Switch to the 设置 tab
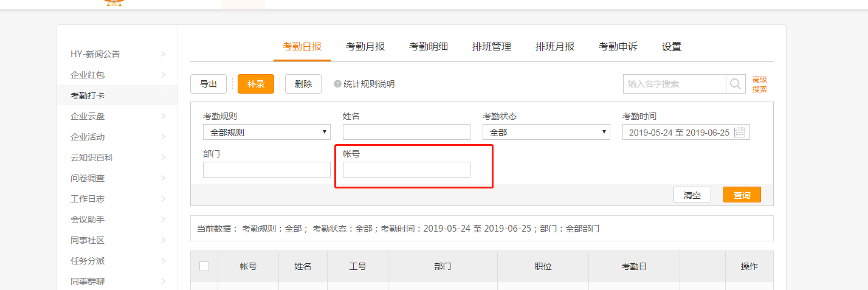 [x=672, y=47]
